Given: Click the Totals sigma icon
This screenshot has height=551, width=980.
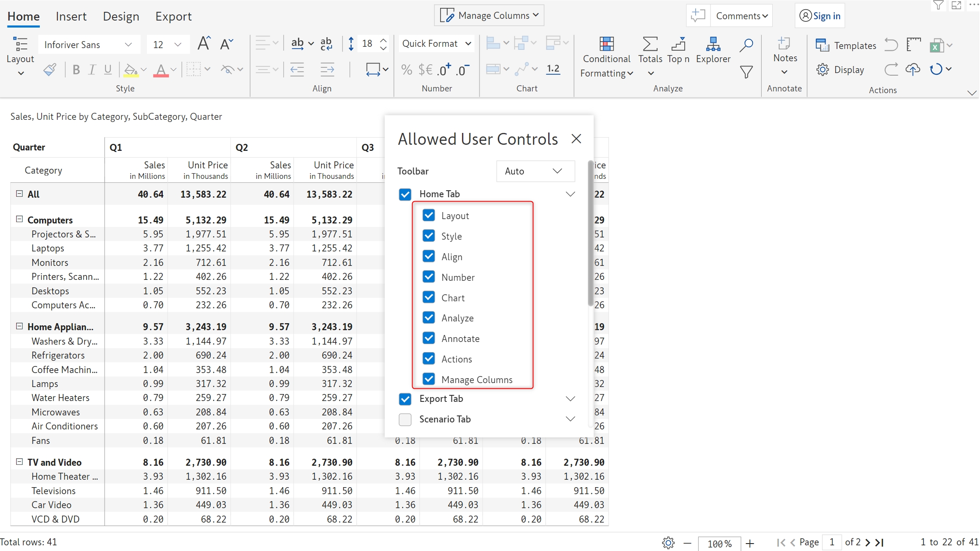Looking at the screenshot, I should [x=650, y=44].
